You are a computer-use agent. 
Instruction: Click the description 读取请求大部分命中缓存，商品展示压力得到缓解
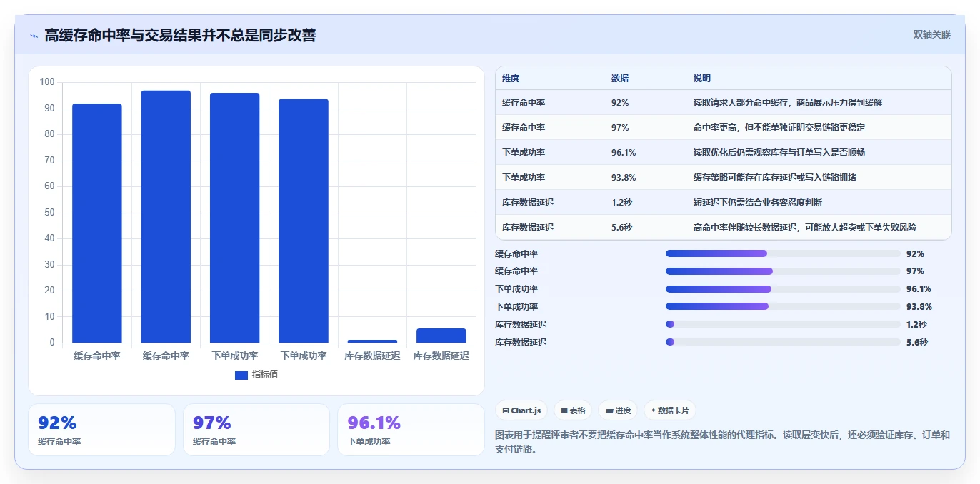[x=788, y=103]
